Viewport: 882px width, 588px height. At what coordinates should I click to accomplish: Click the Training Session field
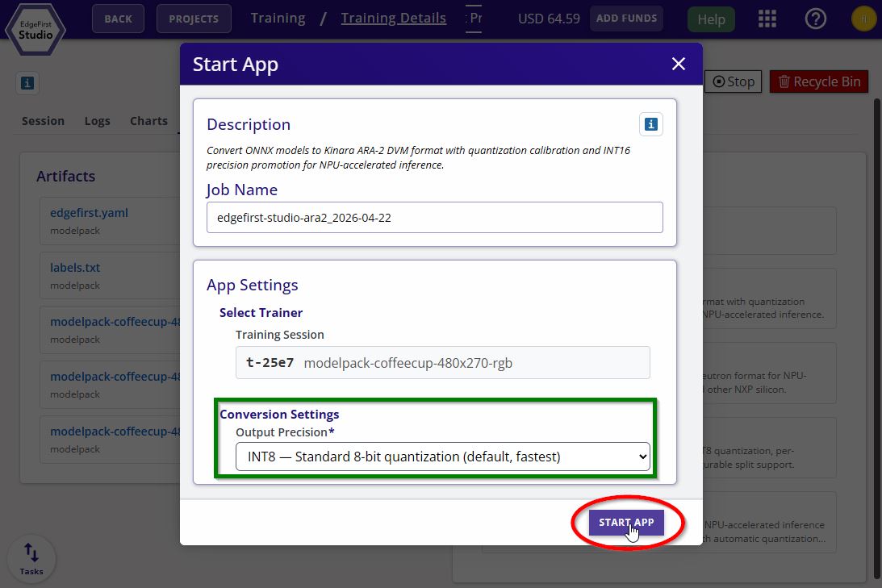coord(443,363)
